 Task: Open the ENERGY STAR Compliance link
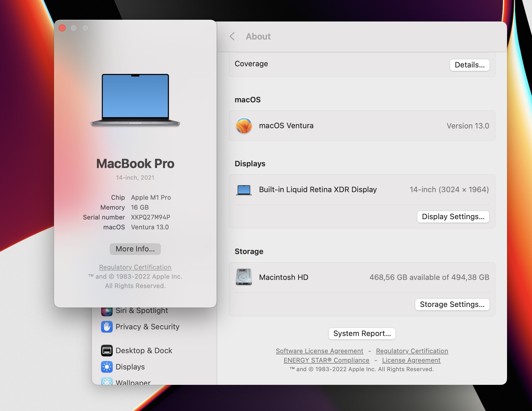(x=326, y=360)
